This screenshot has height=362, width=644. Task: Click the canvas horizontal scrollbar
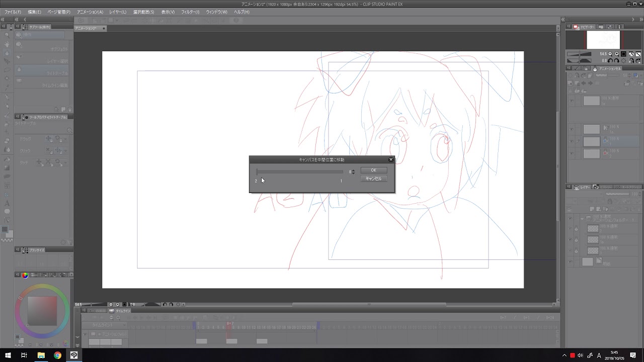tap(369, 304)
